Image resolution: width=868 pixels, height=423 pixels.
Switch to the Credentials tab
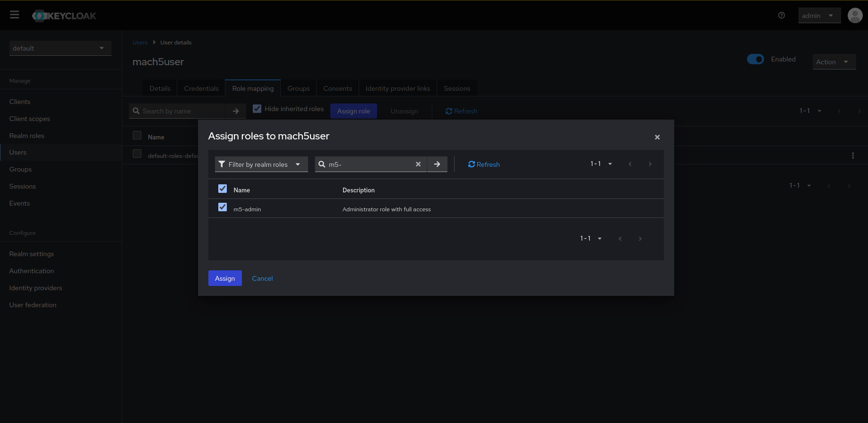coord(201,88)
